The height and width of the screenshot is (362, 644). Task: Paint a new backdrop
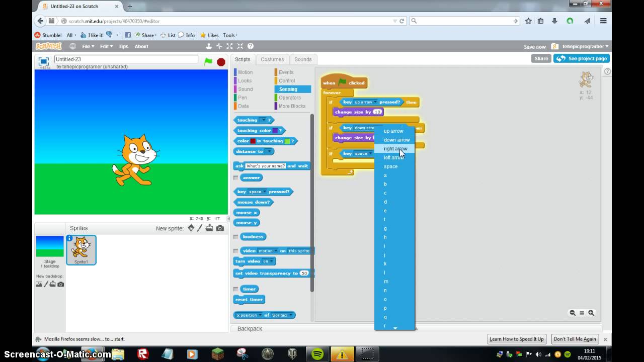tap(46, 284)
